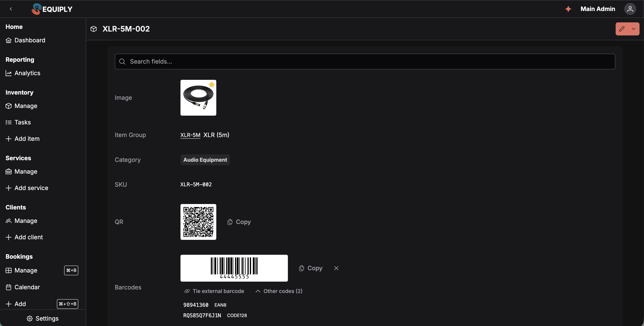Open Manage under Services

pyautogui.click(x=21, y=172)
